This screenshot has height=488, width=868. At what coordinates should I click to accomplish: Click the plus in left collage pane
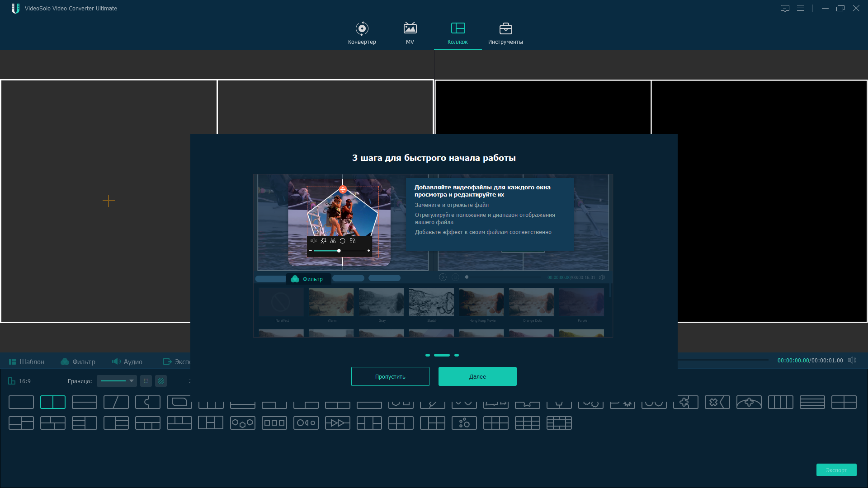(108, 201)
